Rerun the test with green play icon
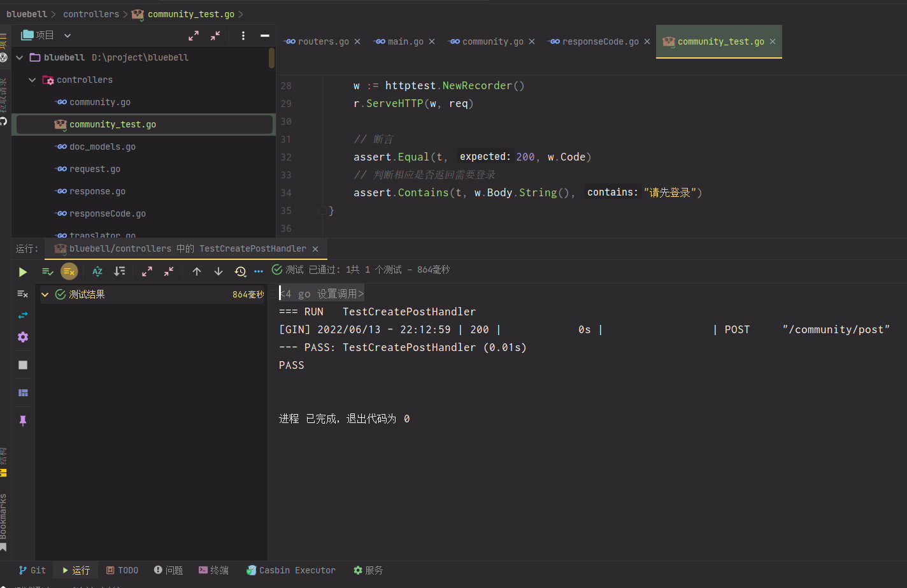This screenshot has width=907, height=588. coord(23,272)
